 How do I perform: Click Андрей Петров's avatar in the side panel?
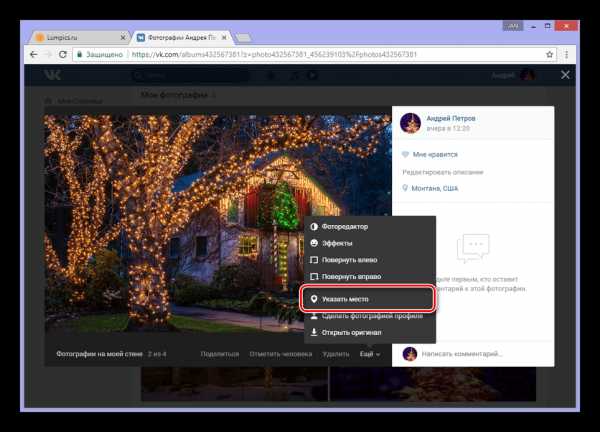pyautogui.click(x=410, y=123)
